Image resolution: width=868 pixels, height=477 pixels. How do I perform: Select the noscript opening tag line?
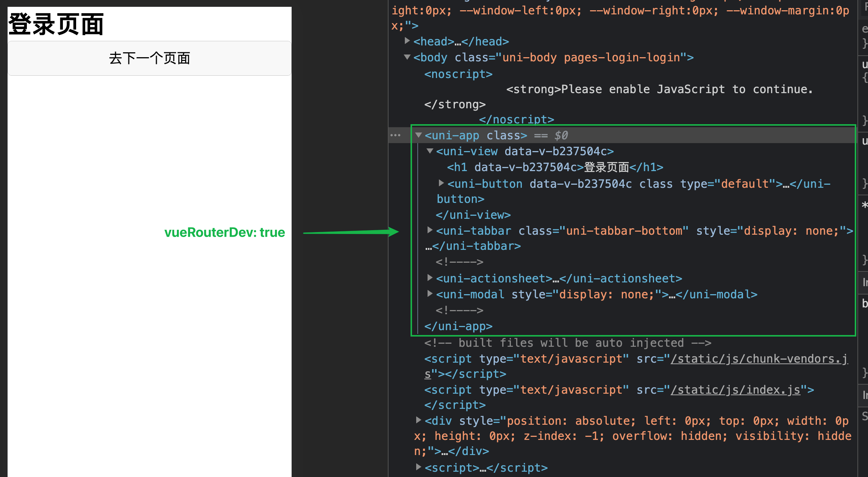coord(458,74)
